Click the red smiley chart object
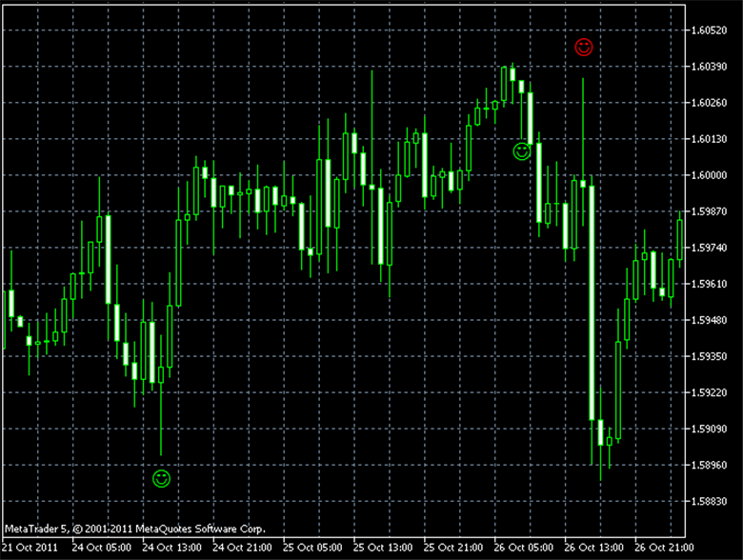Image resolution: width=743 pixels, height=560 pixels. point(583,47)
